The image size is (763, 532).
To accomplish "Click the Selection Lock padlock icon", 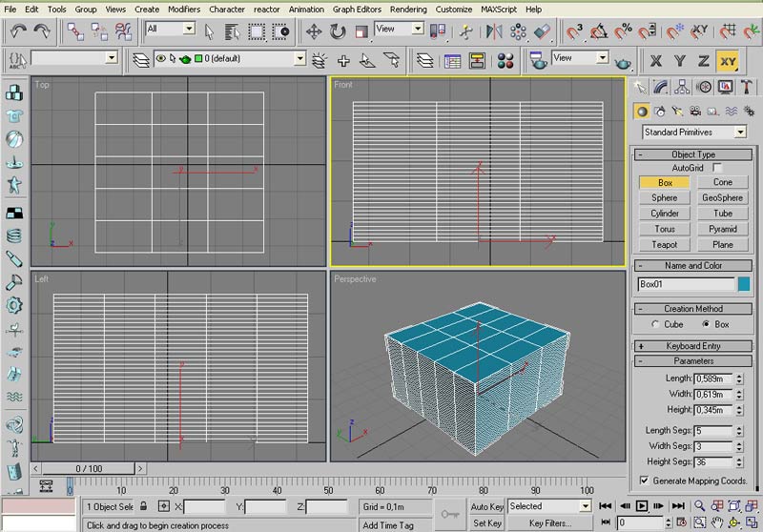I will [144, 506].
